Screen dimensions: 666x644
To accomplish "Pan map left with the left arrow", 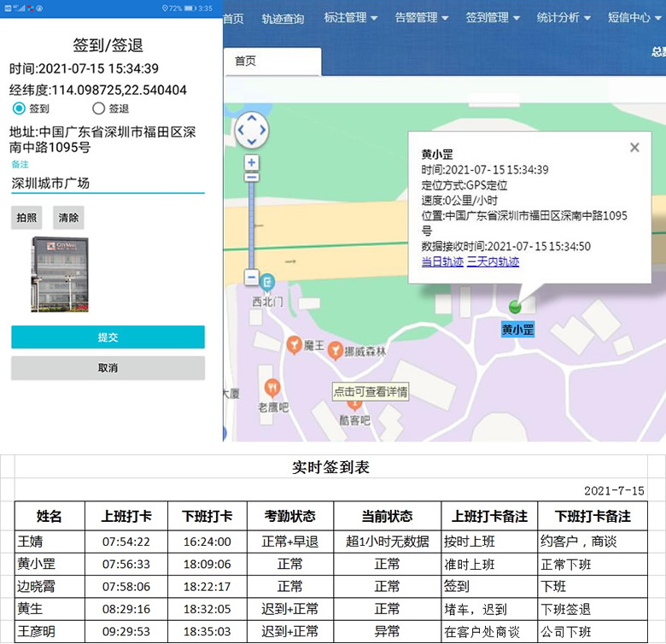I will (241, 130).
